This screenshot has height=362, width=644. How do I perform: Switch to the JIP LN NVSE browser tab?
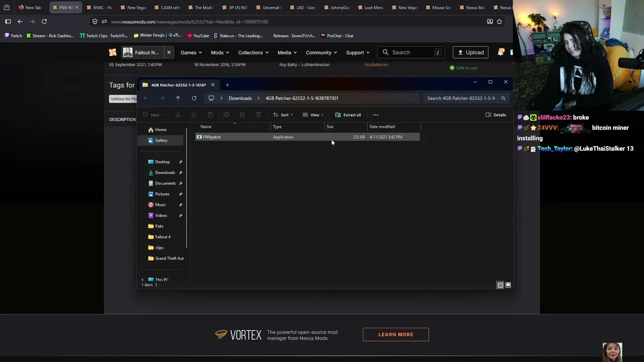click(x=235, y=8)
